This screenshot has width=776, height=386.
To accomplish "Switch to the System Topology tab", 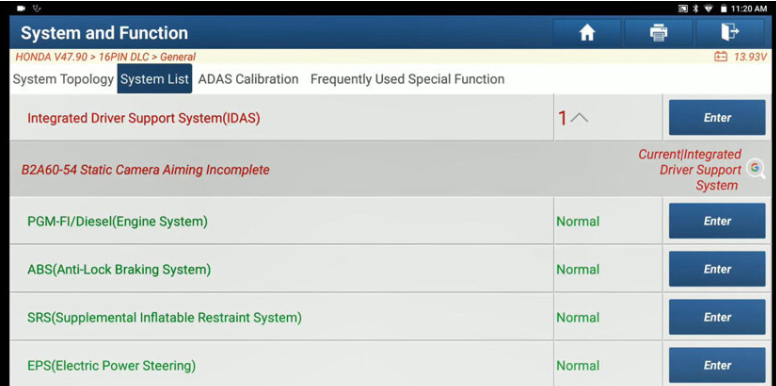I will 63,79.
